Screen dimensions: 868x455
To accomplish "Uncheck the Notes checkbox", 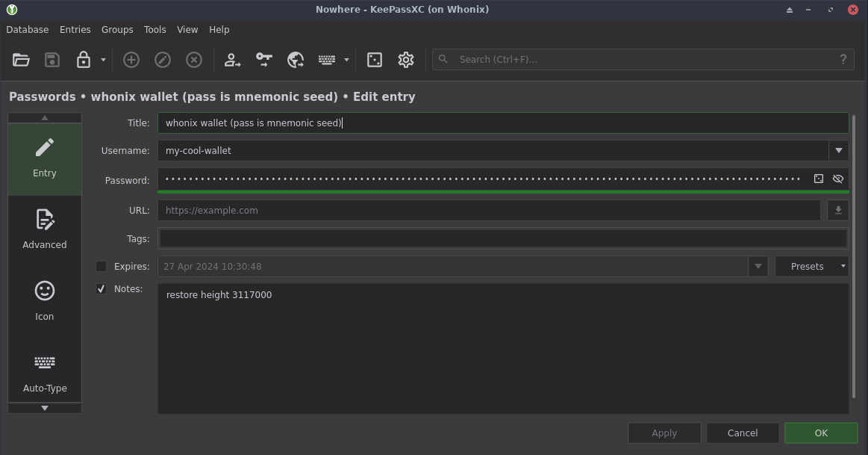I will pos(102,288).
